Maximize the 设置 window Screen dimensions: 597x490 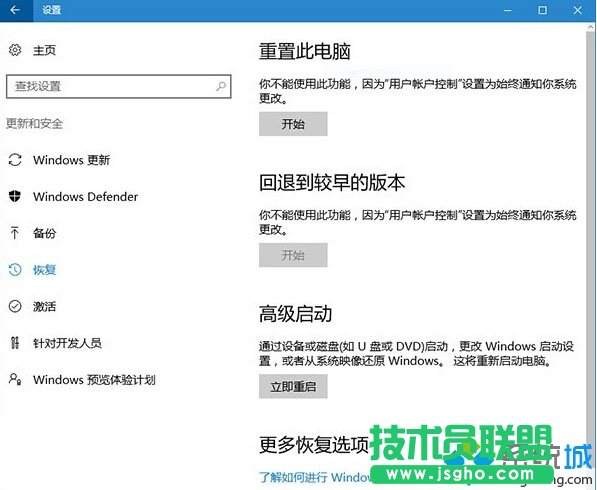[542, 10]
